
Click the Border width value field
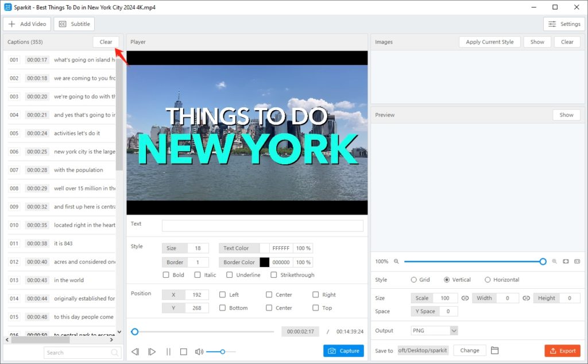pyautogui.click(x=198, y=262)
